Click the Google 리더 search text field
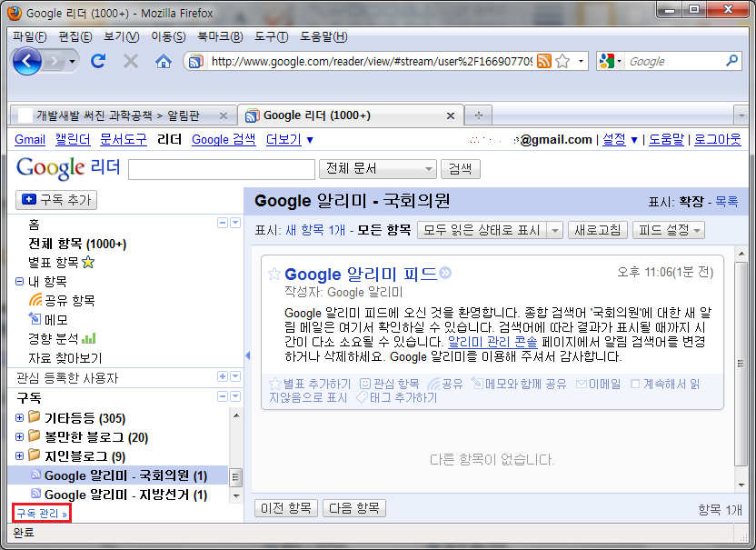The image size is (756, 550). point(223,169)
